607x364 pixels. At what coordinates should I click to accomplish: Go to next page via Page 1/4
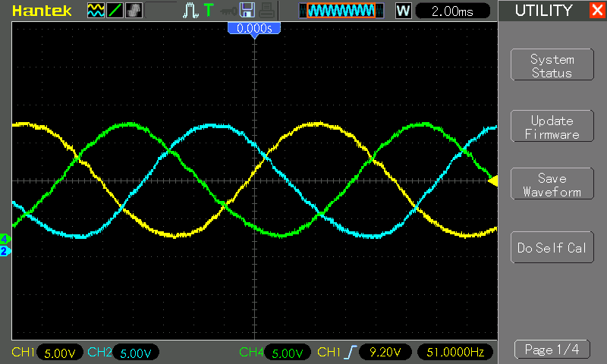(552, 350)
